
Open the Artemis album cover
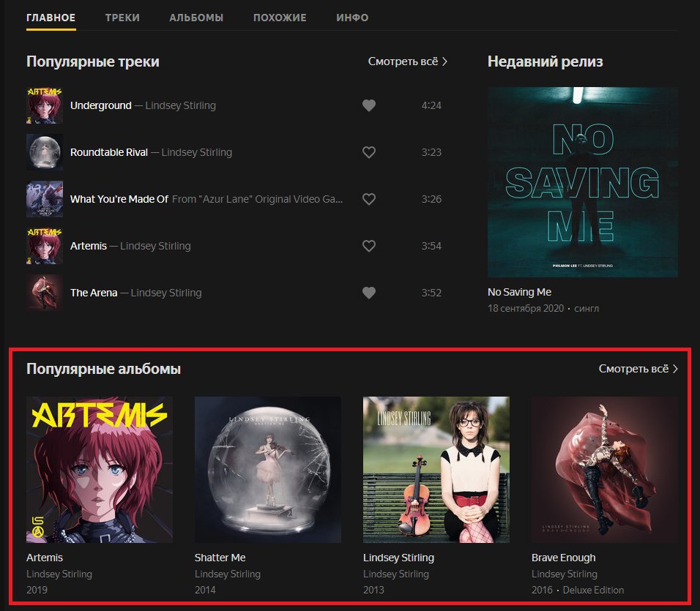100,470
